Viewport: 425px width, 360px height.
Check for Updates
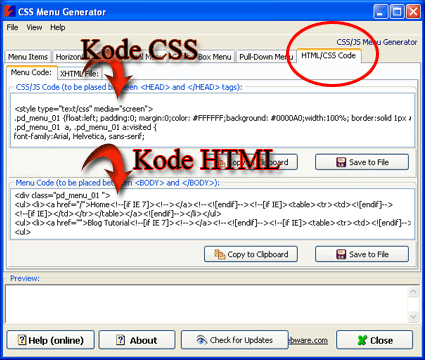[235, 340]
